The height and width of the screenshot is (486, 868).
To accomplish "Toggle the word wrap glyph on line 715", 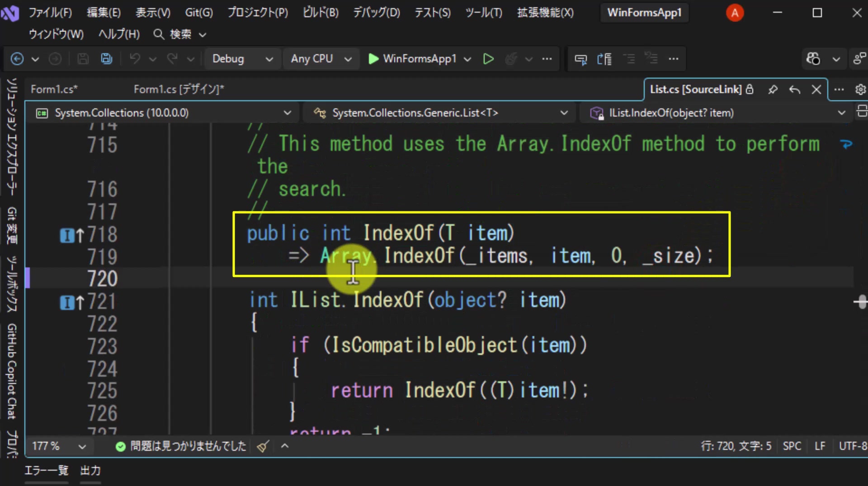I will tap(846, 145).
